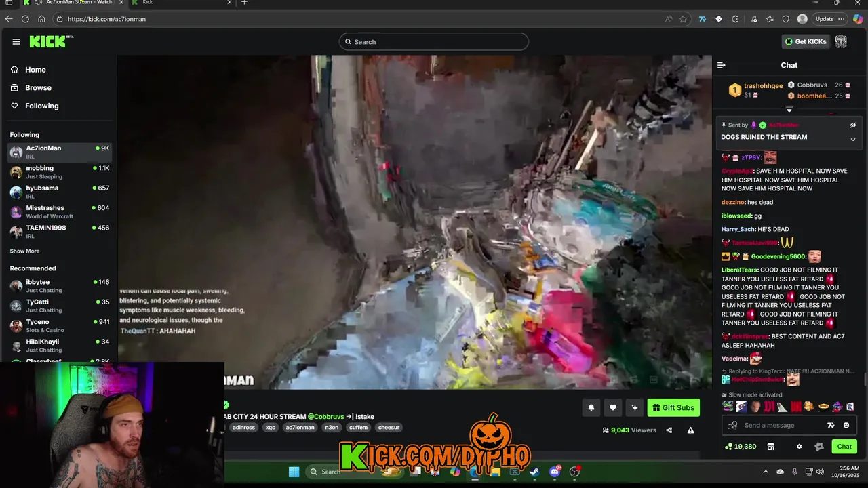Viewport: 868px width, 488px height.
Task: Click the Kick Search field
Action: pos(434,42)
